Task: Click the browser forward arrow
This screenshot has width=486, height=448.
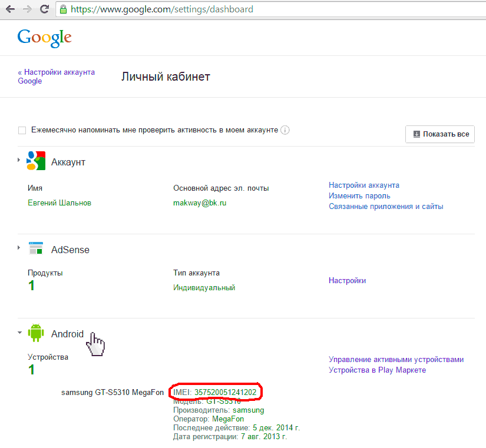Action: pyautogui.click(x=27, y=9)
